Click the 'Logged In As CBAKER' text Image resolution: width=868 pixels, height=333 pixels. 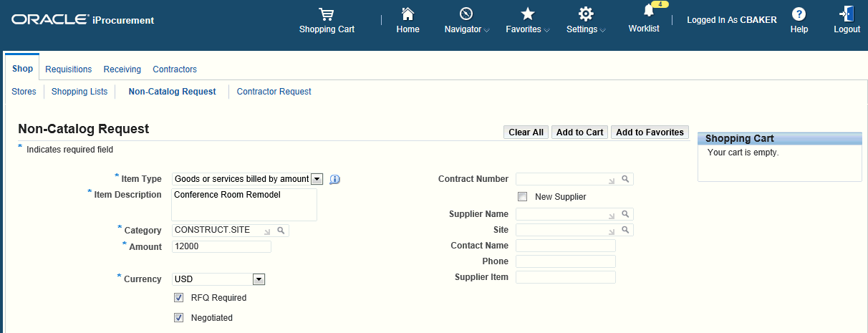732,20
